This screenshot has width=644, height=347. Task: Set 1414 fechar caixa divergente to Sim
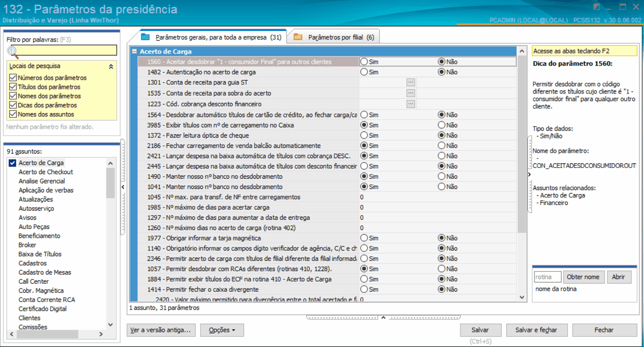tap(364, 289)
